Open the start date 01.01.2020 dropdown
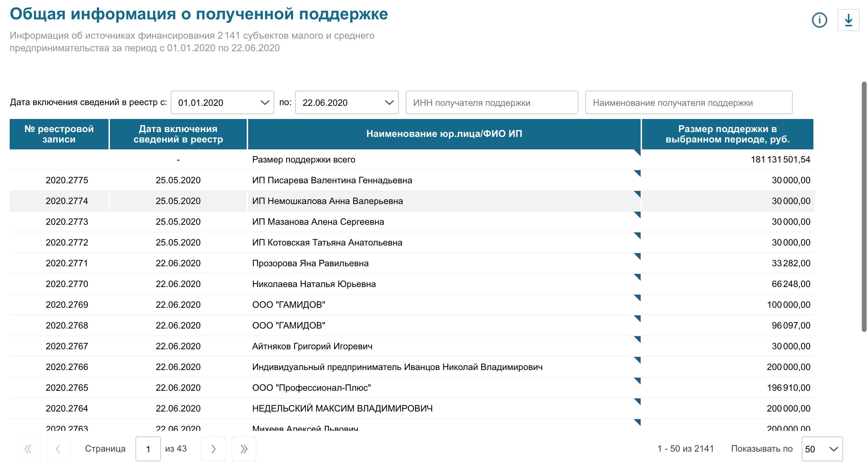 pyautogui.click(x=223, y=102)
